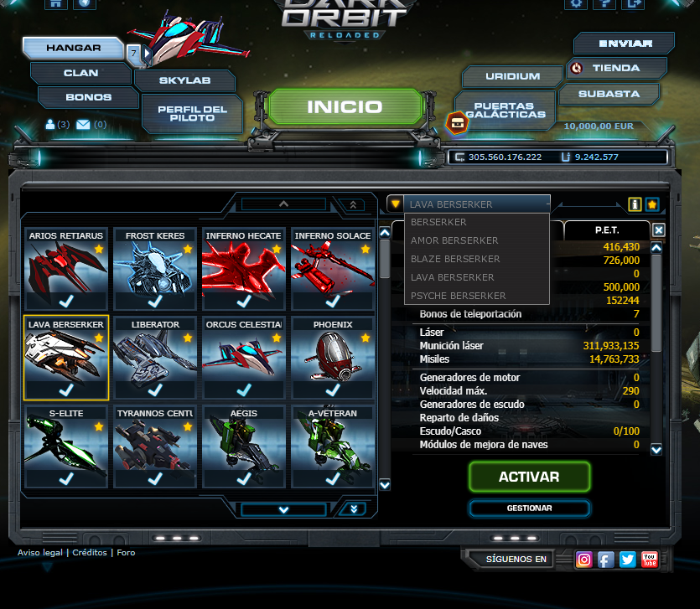700x609 pixels.
Task: Click the single up chevron above ship grid
Action: [283, 204]
